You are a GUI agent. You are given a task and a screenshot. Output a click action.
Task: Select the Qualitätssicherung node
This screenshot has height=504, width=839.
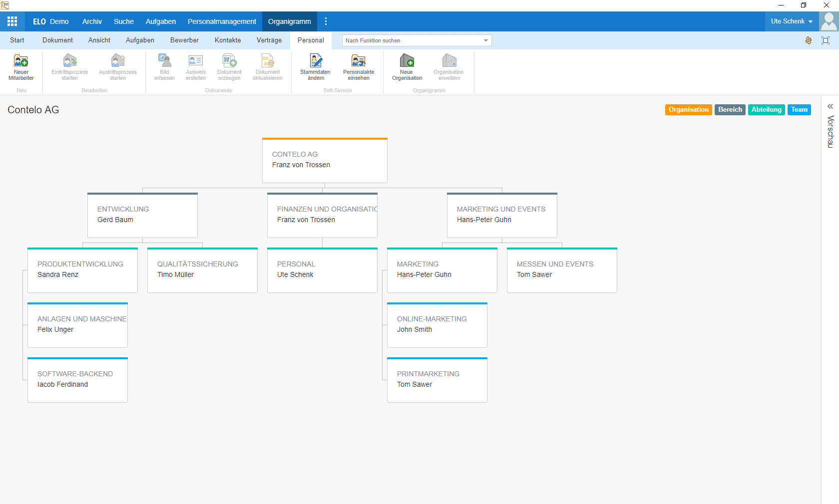[202, 270]
